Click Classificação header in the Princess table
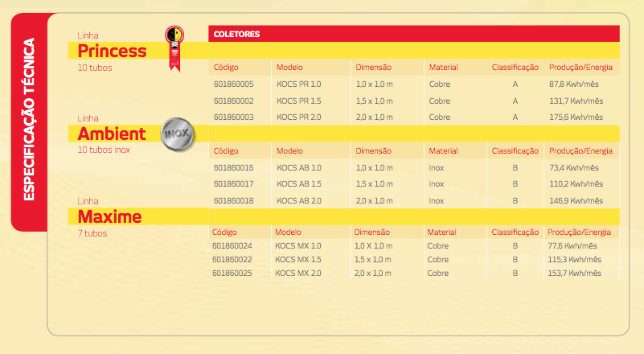 point(515,67)
